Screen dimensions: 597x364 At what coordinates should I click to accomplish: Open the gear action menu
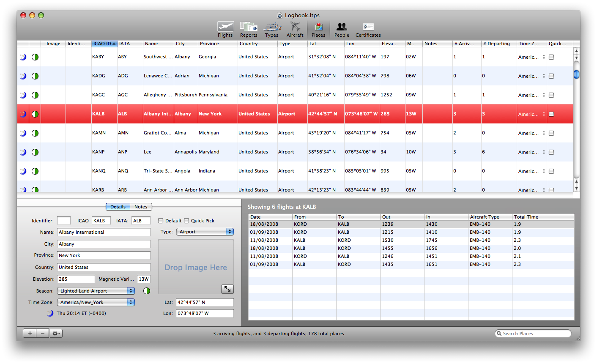click(56, 333)
